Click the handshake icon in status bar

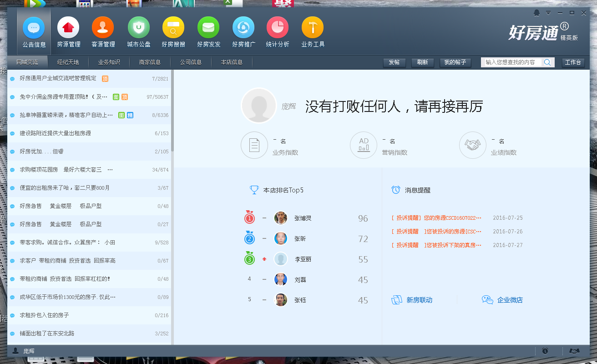click(575, 351)
